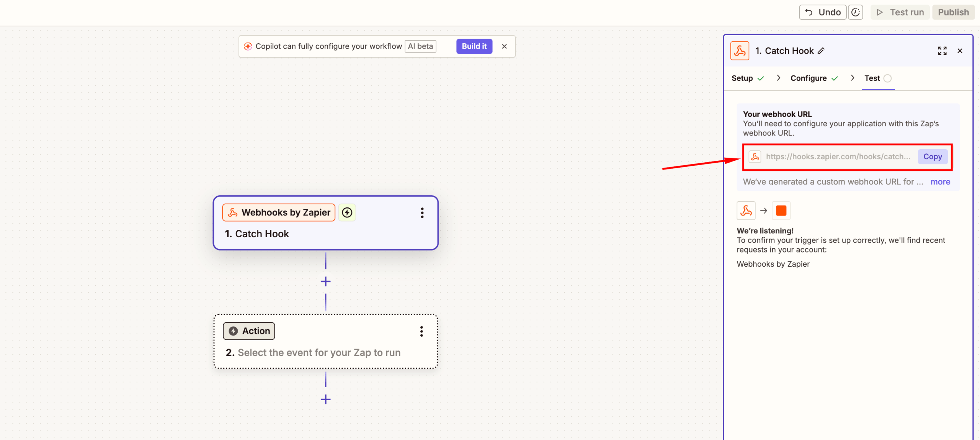This screenshot has height=440, width=980.
Task: Copy the webhook URL
Action: click(932, 156)
